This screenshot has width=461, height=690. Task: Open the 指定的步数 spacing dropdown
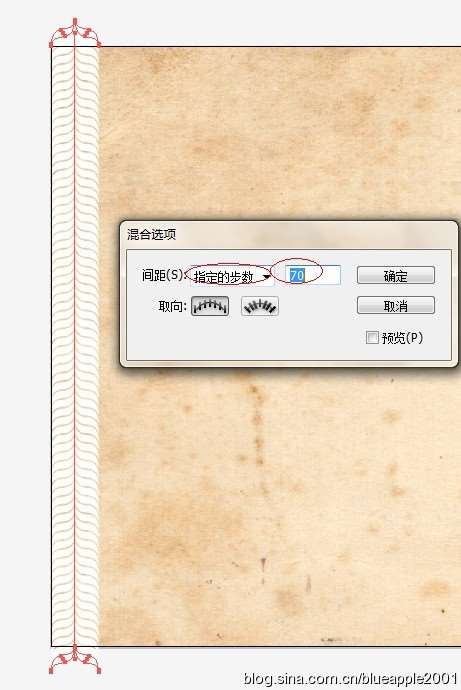pyautogui.click(x=231, y=276)
